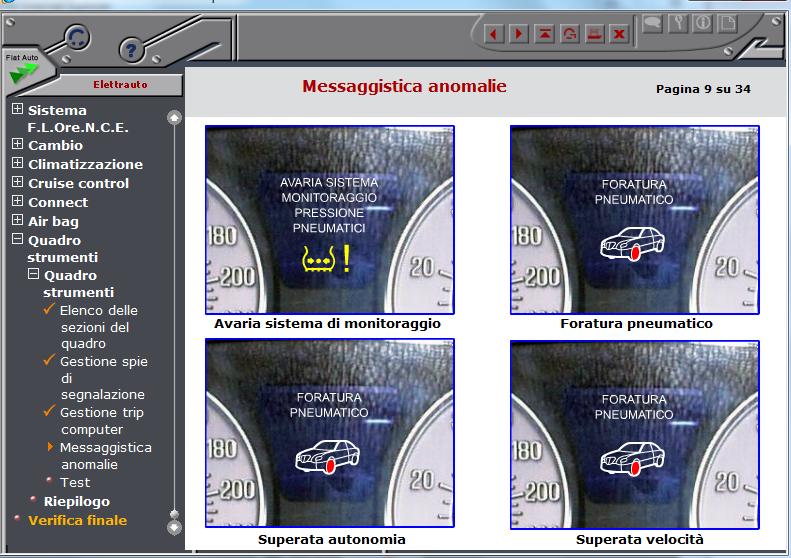791x558 pixels.
Task: Click the 'Messaggistica anomalie' page title
Action: pyautogui.click(x=404, y=86)
